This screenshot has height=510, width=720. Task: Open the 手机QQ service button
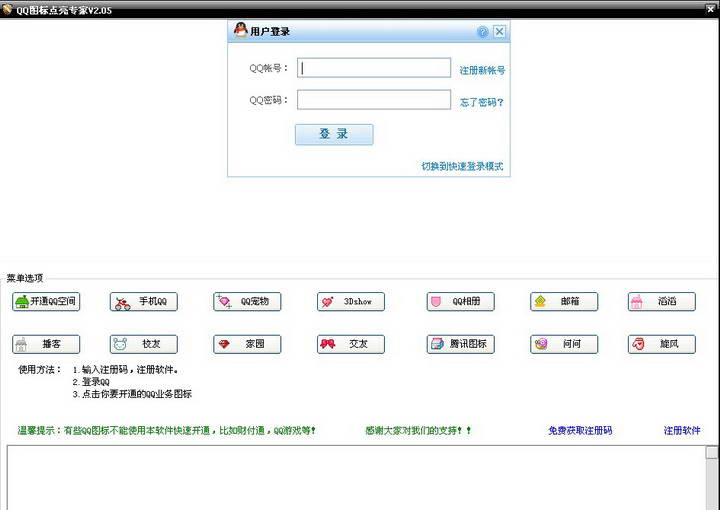point(144,302)
